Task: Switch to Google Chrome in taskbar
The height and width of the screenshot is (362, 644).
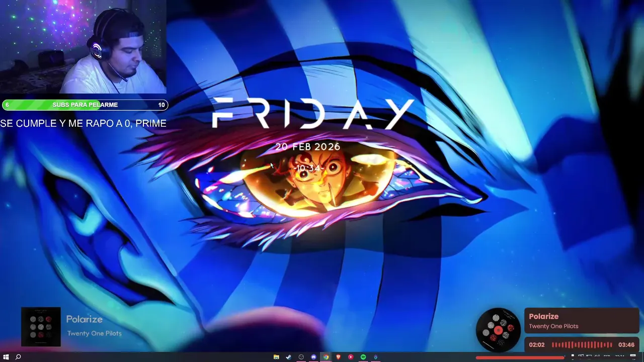Action: click(x=326, y=357)
